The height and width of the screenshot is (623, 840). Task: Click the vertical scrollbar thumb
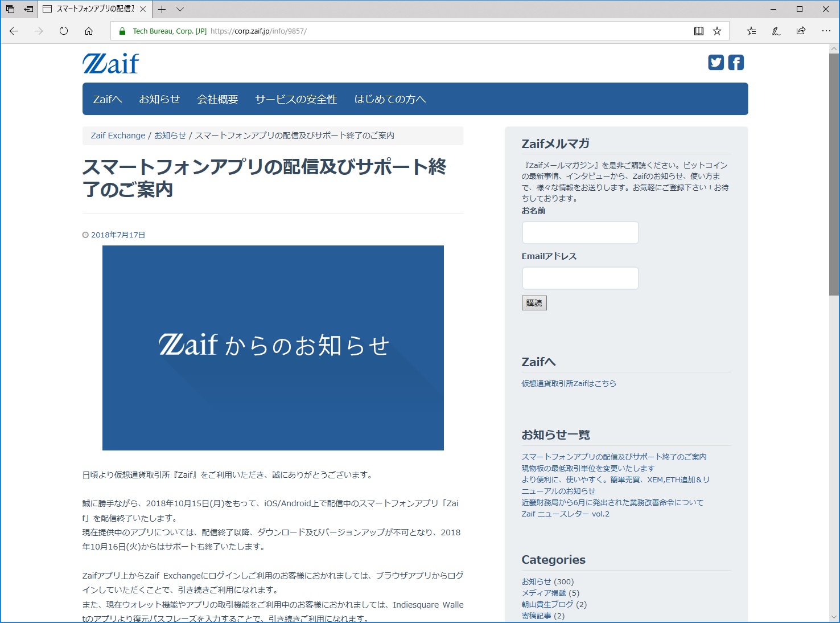(834, 174)
